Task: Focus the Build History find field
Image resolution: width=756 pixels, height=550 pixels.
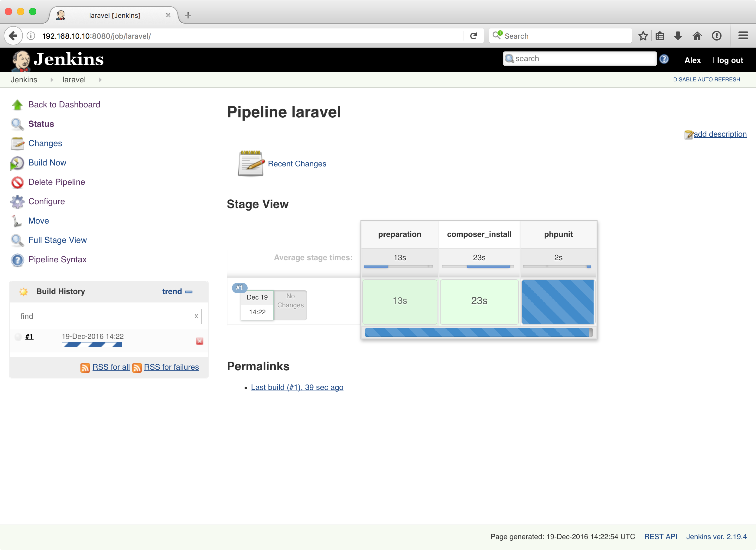Action: point(109,316)
